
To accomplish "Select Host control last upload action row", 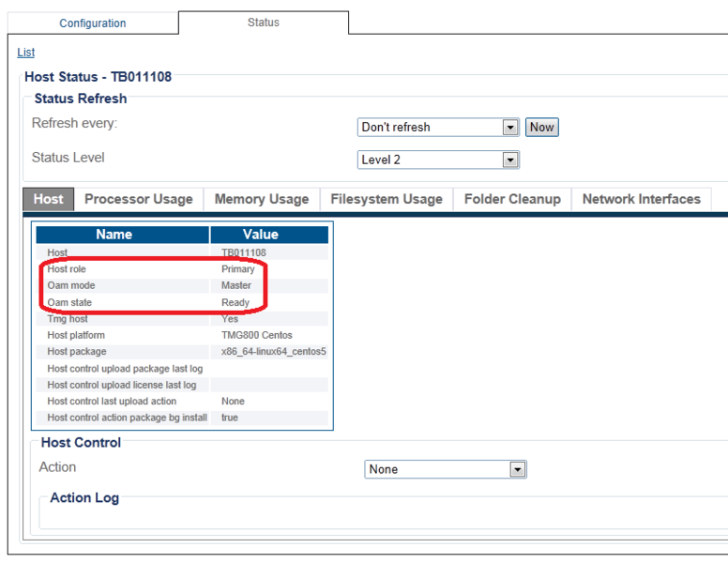I will 112,402.
